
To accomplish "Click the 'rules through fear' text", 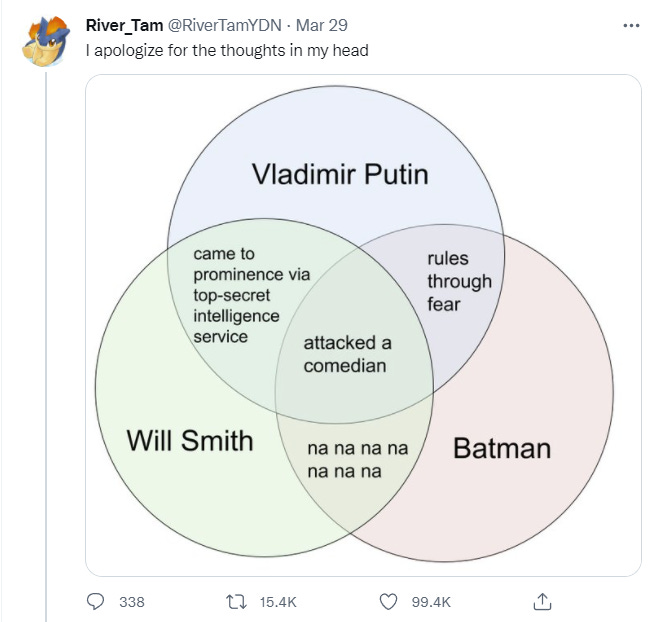I will 459,281.
